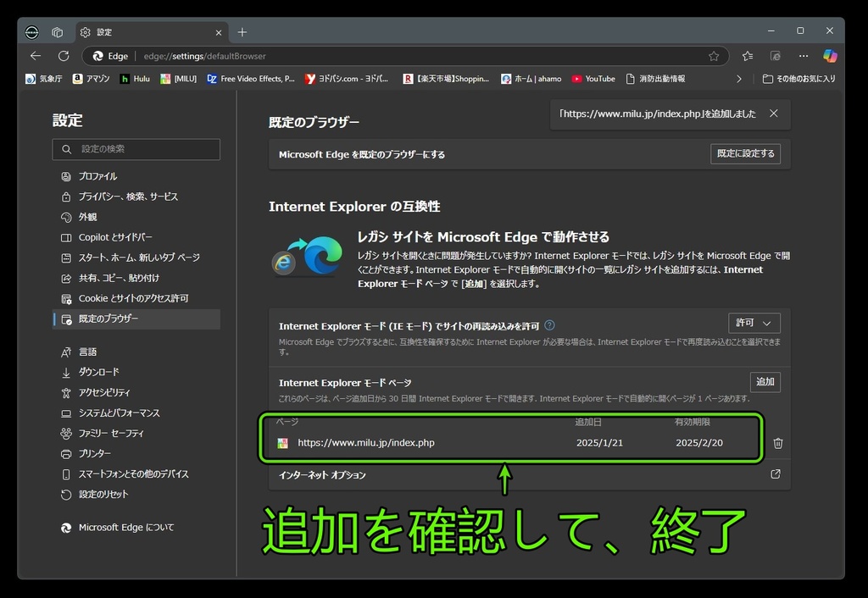Open the ヨドバシ.com bookmark

coord(347,79)
